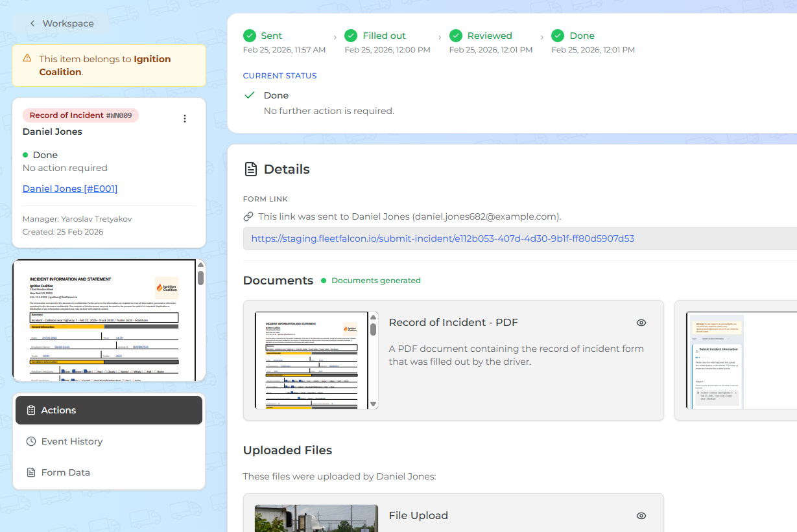Open the Actions tab in sidebar

pos(109,410)
